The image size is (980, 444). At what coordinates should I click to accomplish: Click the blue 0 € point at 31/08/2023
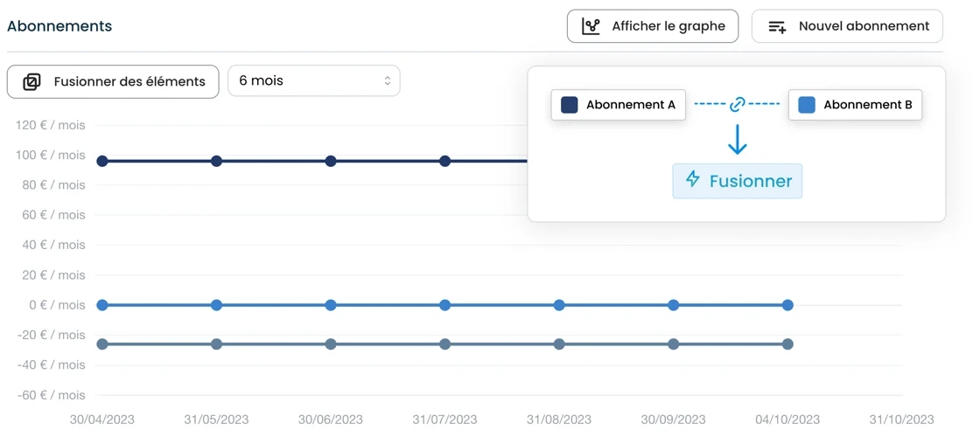[559, 305]
